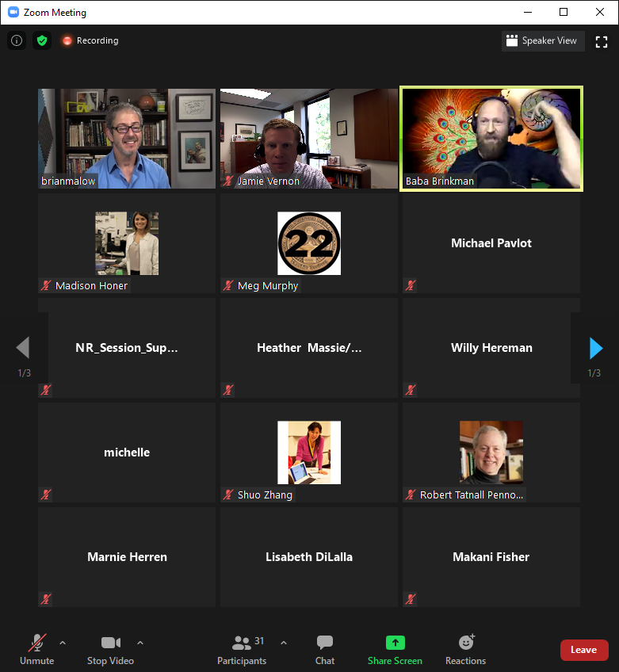Select brianmalow's video tile
This screenshot has height=672, width=619.
pyautogui.click(x=127, y=139)
